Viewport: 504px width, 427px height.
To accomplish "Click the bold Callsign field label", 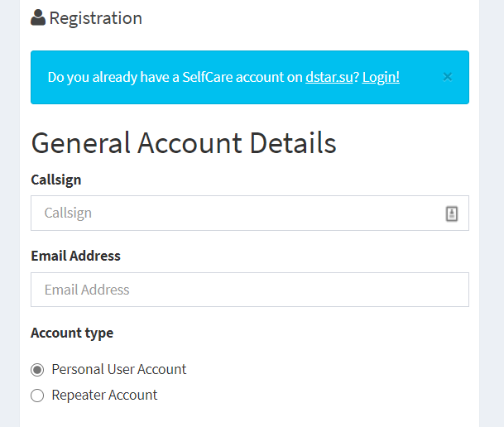I will tap(56, 180).
